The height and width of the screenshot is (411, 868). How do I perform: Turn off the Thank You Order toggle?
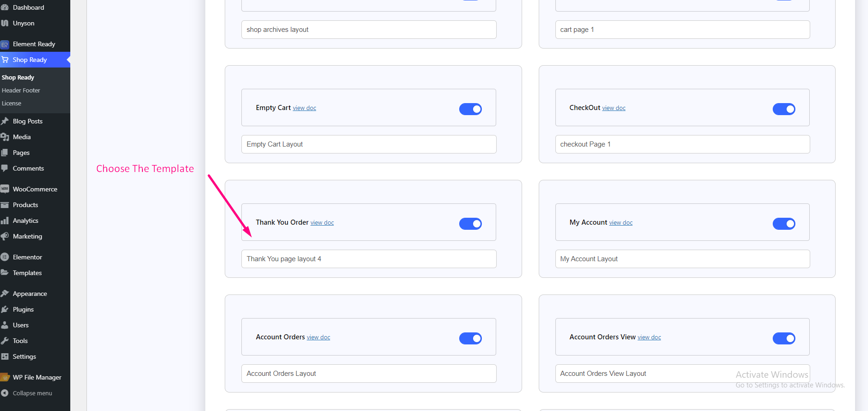coord(470,224)
